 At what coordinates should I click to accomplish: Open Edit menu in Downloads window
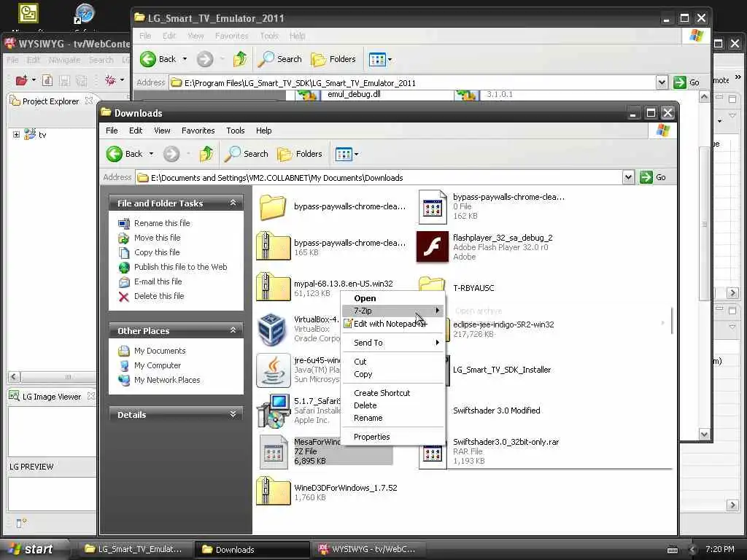135,131
